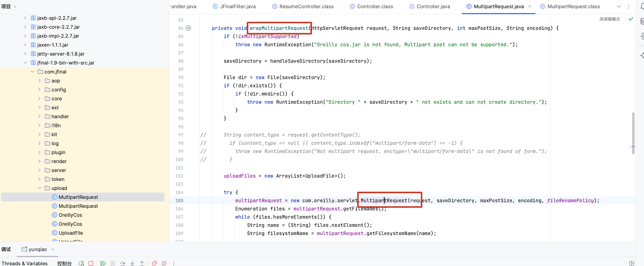Screen dimensions: 644x266
Task: Click the Step Into icon
Action: click(x=132, y=263)
